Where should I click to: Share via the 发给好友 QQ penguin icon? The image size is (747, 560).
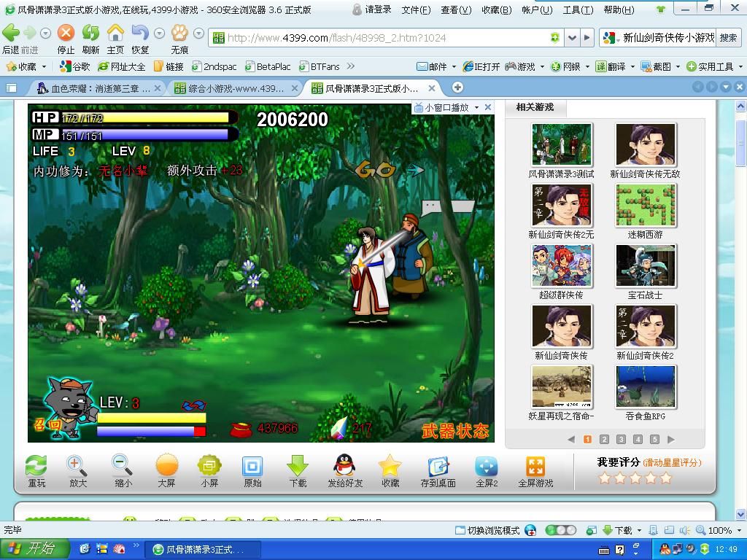point(344,464)
